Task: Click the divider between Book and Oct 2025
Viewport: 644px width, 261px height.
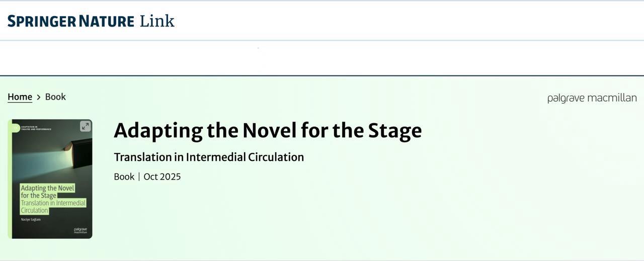Action: point(139,177)
